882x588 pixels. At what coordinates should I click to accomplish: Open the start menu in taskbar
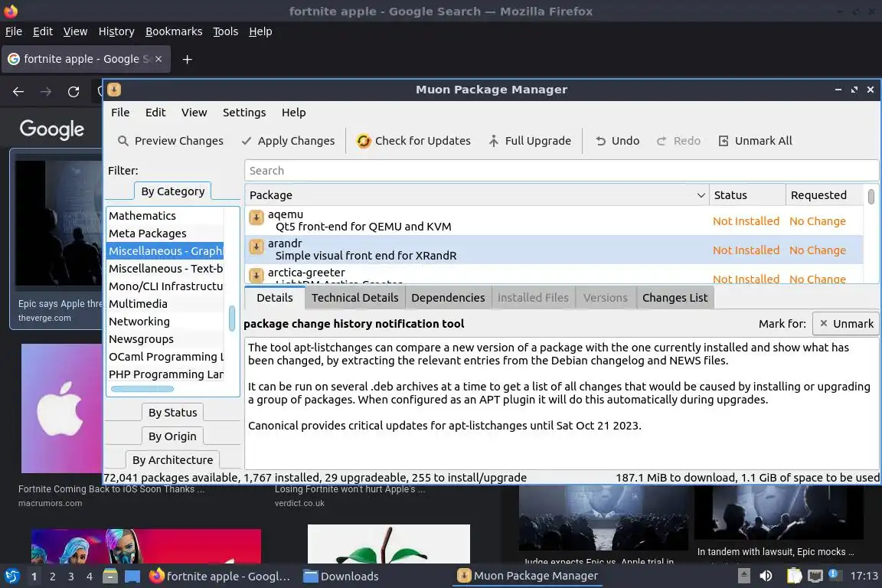[x=11, y=577]
